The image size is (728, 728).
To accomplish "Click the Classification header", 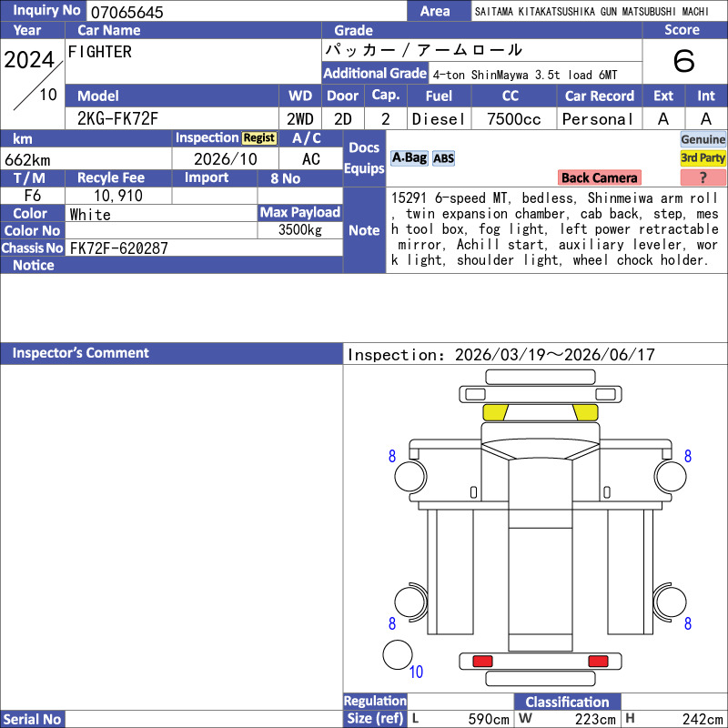I will pyautogui.click(x=567, y=702).
